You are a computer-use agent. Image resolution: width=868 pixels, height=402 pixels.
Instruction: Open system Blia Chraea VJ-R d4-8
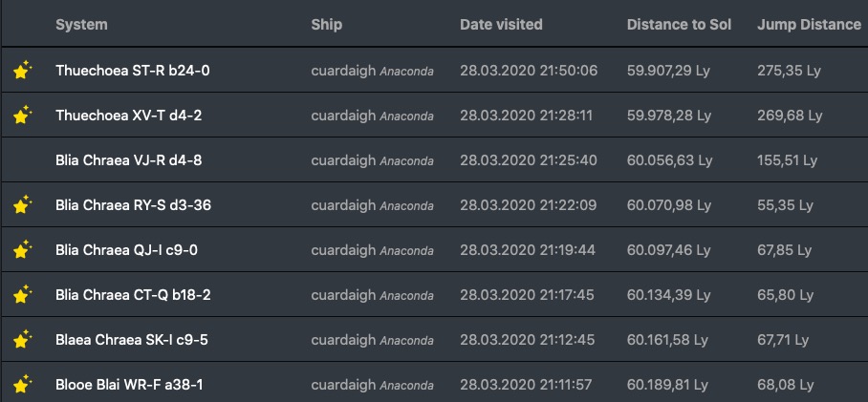pyautogui.click(x=128, y=159)
